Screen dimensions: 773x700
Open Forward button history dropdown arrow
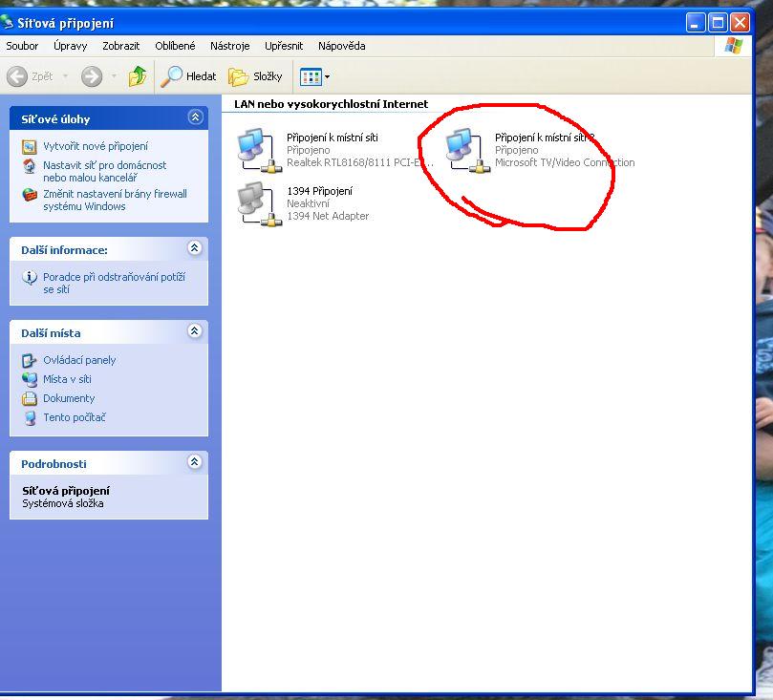click(114, 76)
